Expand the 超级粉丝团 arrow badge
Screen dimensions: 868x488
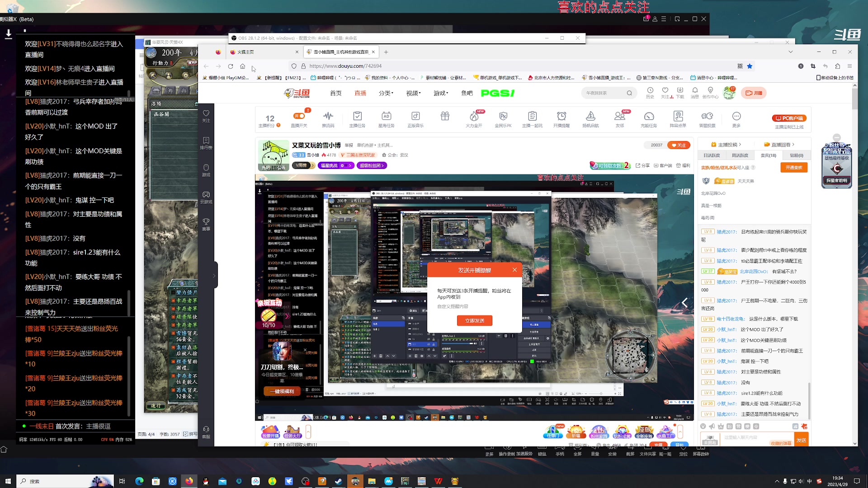372,165
